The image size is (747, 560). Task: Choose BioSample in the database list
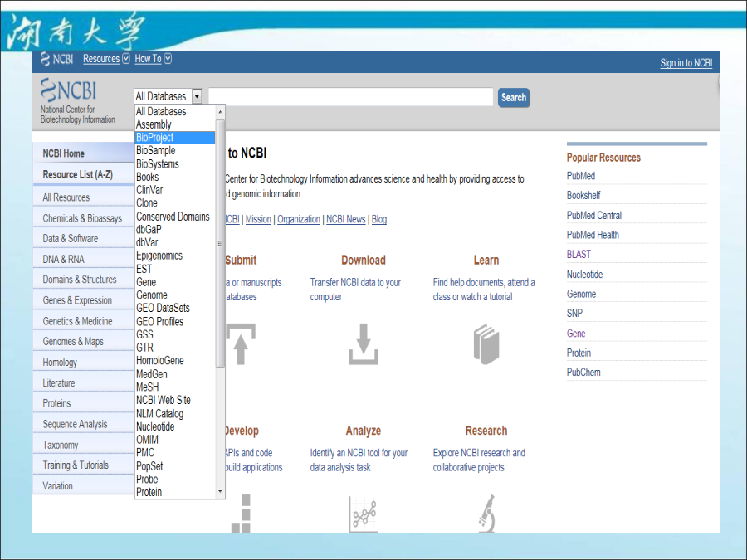[175, 150]
